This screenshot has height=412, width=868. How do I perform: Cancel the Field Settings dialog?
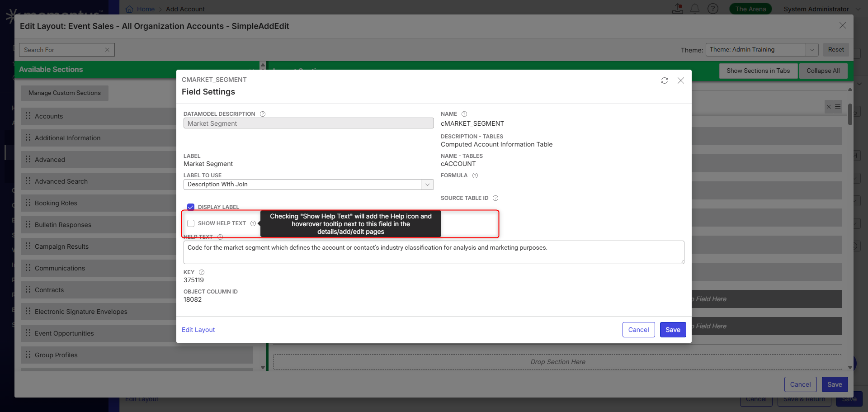[x=638, y=330]
